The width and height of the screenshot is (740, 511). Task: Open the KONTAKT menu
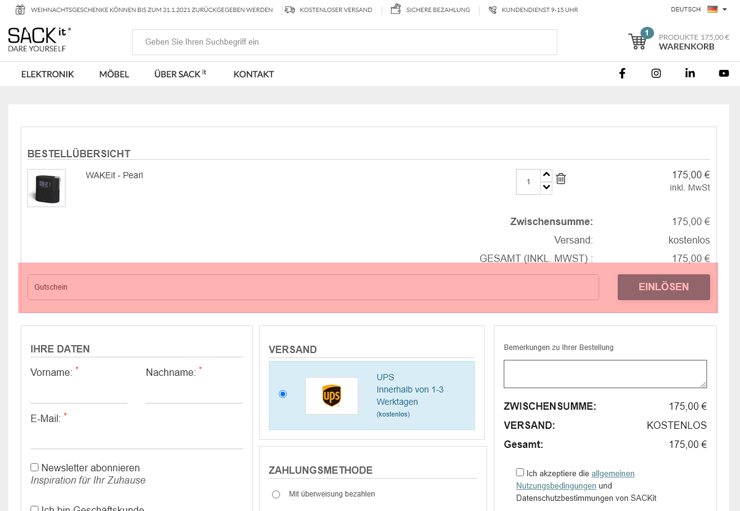(x=253, y=74)
